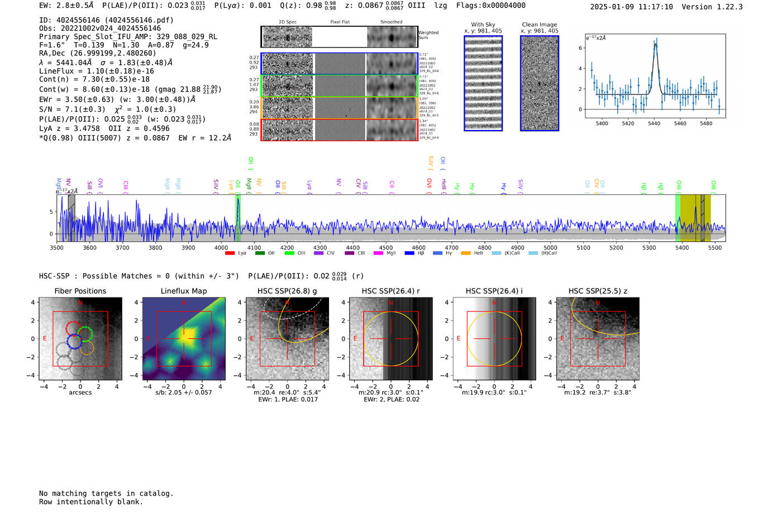Click the Primary Spec_Slot_IFU_AMP value line
This screenshot has height=532, width=782.
pyautogui.click(x=128, y=37)
